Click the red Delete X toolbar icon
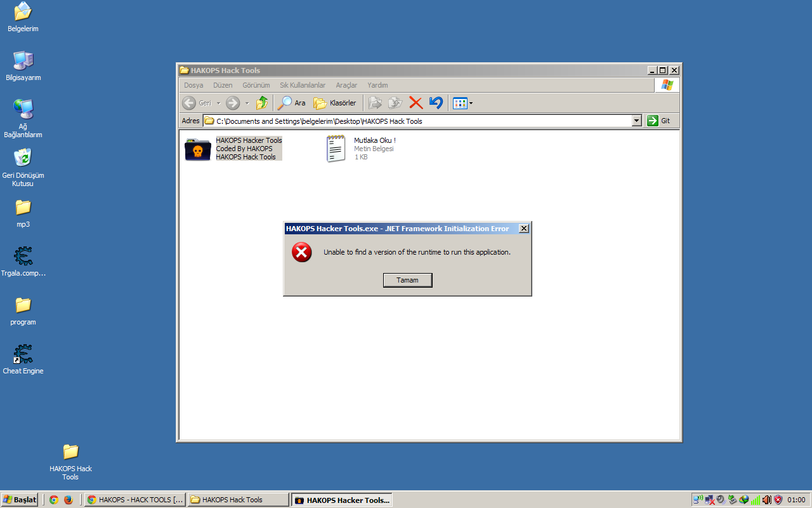 [x=416, y=103]
